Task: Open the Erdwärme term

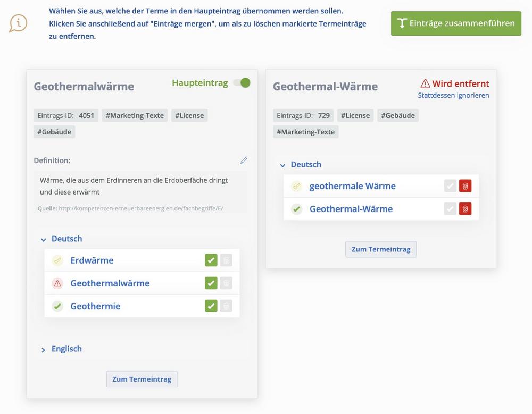Action: [92, 260]
